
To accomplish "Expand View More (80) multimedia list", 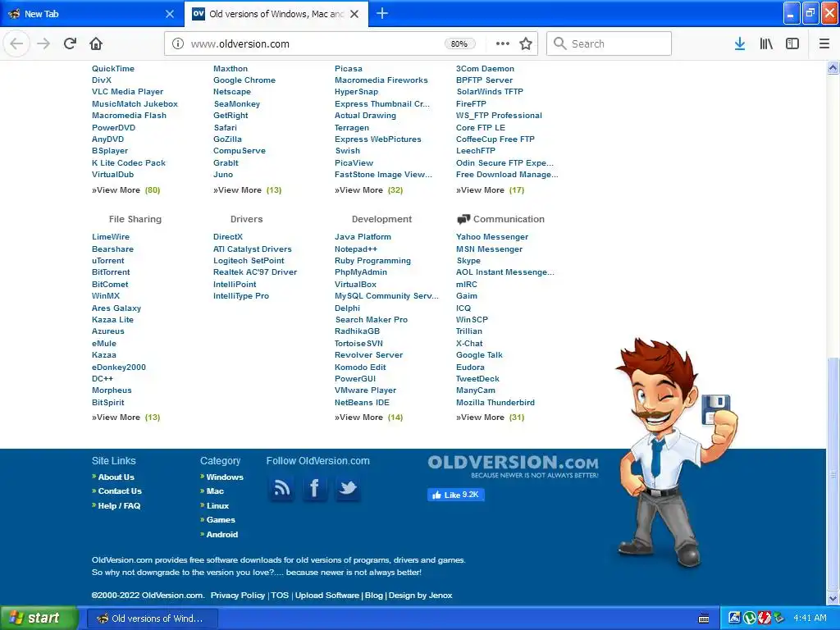I will click(126, 190).
